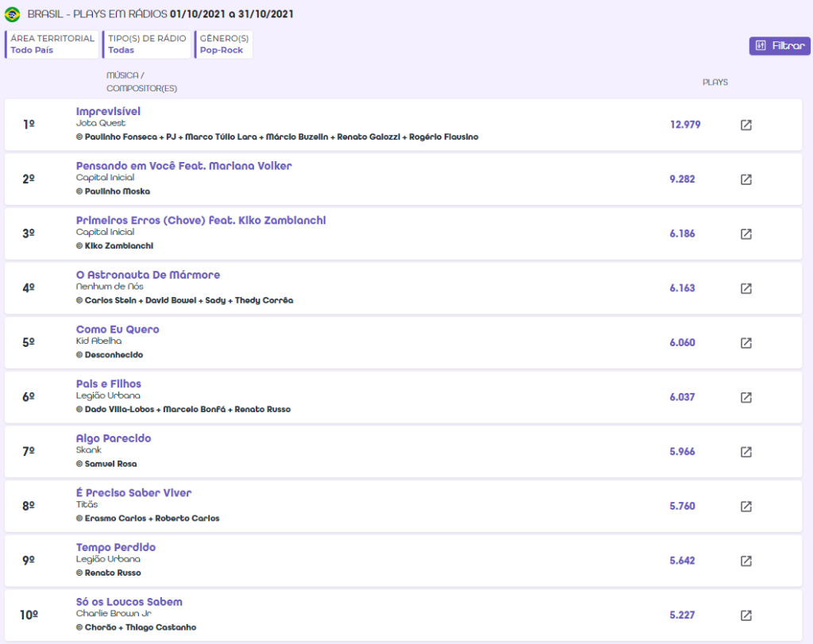Open the Imprevisível song title link
Image resolution: width=813 pixels, height=644 pixels.
[108, 111]
